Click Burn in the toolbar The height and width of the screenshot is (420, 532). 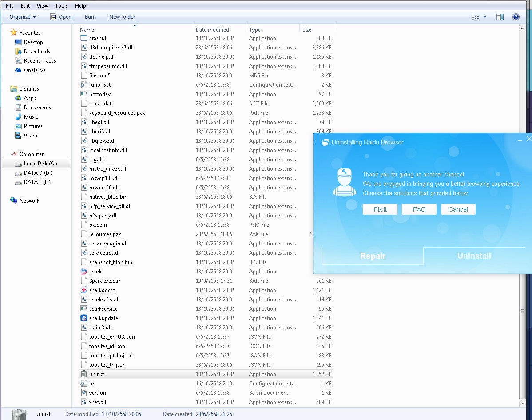(x=90, y=17)
